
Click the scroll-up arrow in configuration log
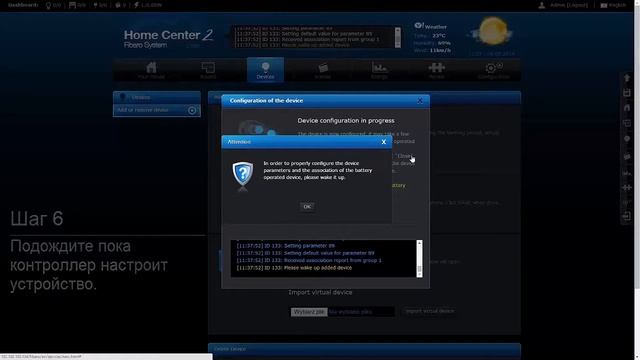419,243
